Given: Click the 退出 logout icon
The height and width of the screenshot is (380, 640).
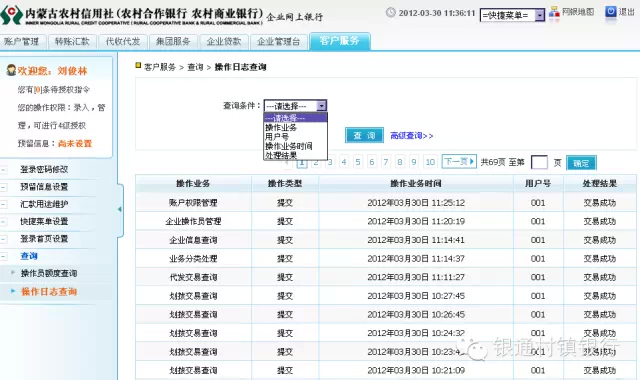Looking at the screenshot, I should [x=610, y=12].
